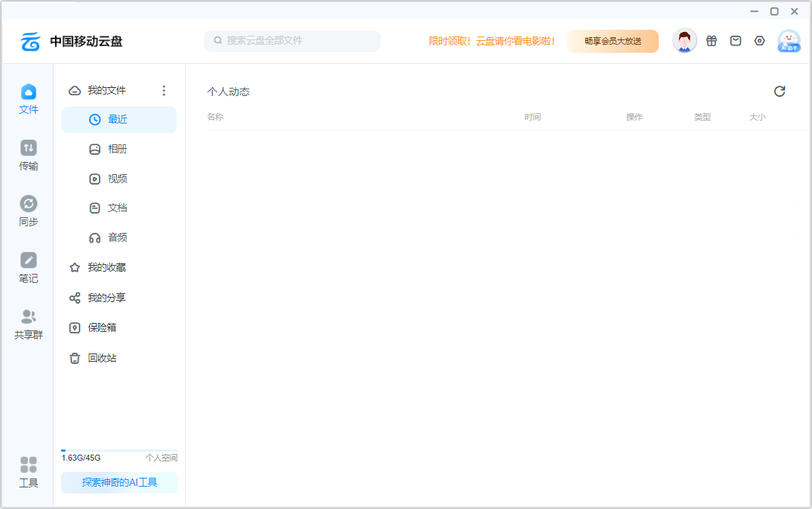This screenshot has width=812, height=509.
Task: Open the 我的文件 more options menu
Action: tap(164, 90)
